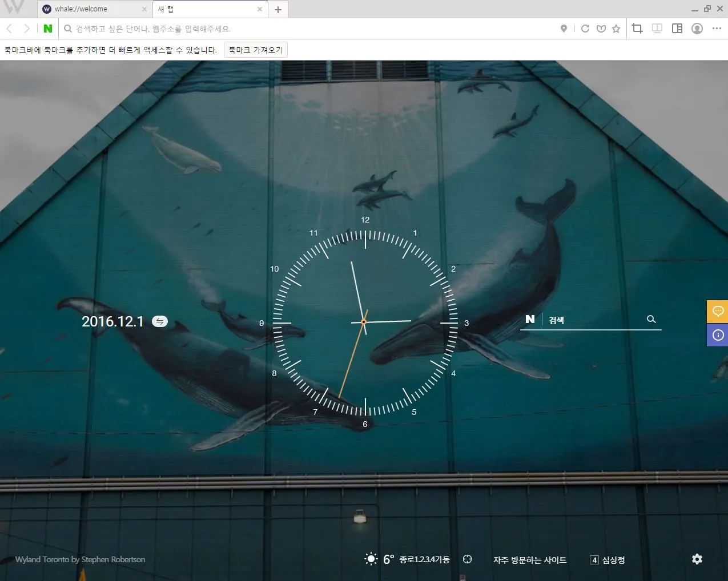
Task: Bookmark page with the star icon
Action: click(x=616, y=29)
